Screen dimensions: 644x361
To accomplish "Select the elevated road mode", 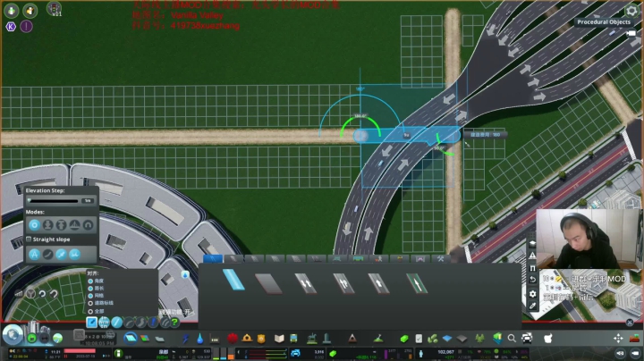I will click(x=61, y=225).
